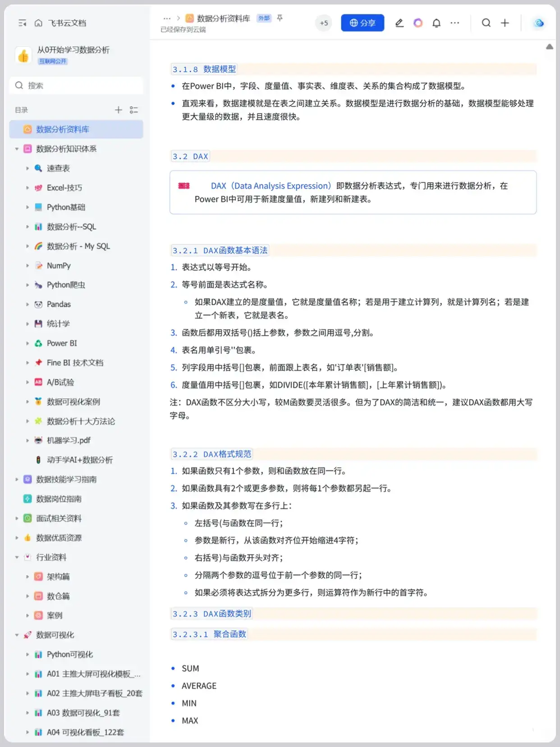Click the 互联网公开 label
The width and height of the screenshot is (560, 747).
coord(53,61)
